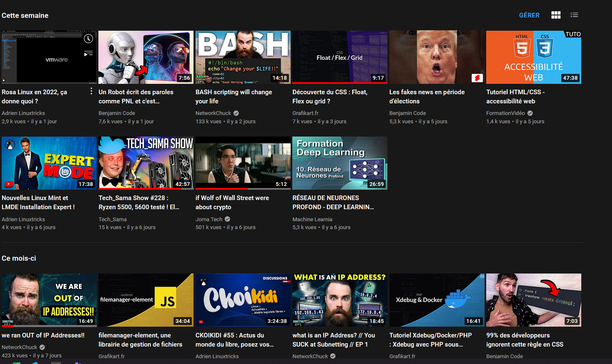
Task: Play the Formation Deep Learning thumbnail
Action: 340,163
